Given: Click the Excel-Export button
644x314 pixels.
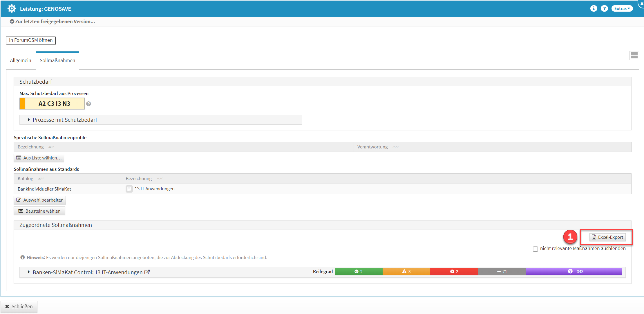Looking at the screenshot, I should click(607, 237).
